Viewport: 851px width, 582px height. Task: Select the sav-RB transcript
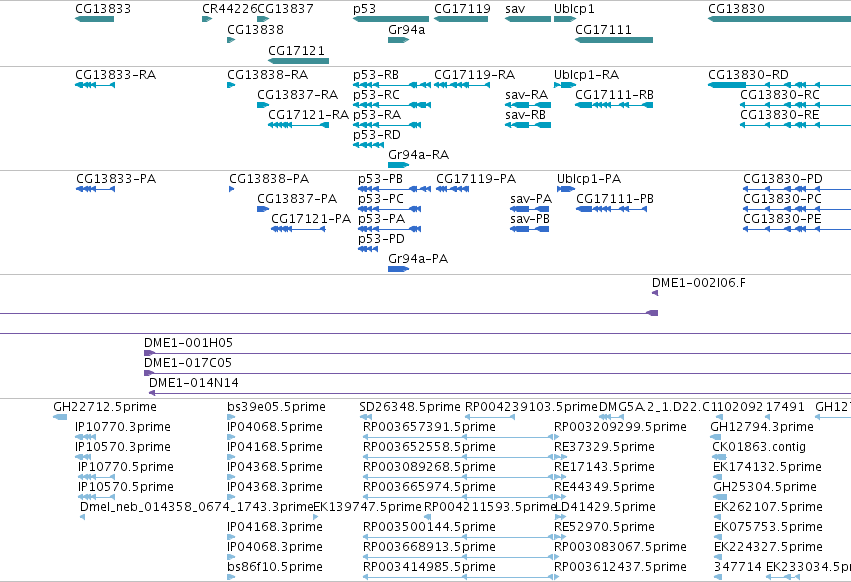click(528, 125)
